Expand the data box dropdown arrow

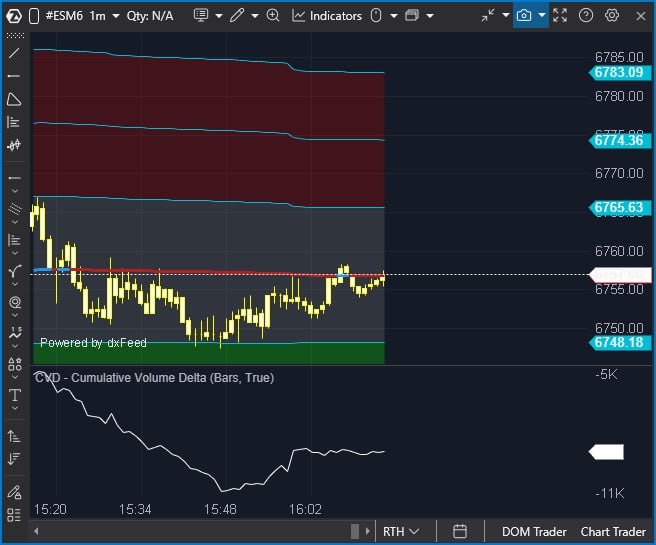click(x=218, y=16)
